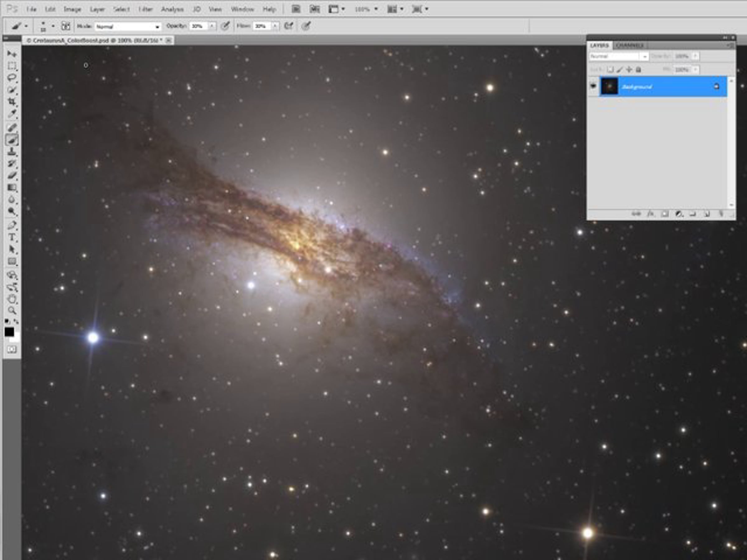Toggle airbrush mode next to Flow
Image resolution: width=747 pixels, height=560 pixels.
point(289,26)
